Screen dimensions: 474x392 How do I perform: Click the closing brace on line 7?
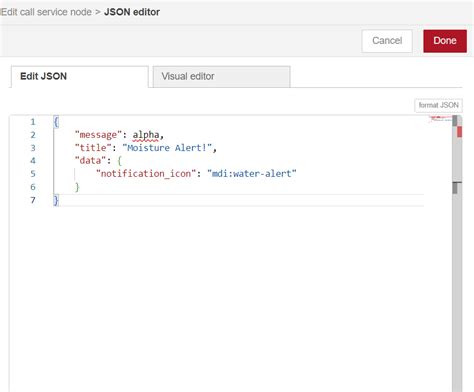56,200
